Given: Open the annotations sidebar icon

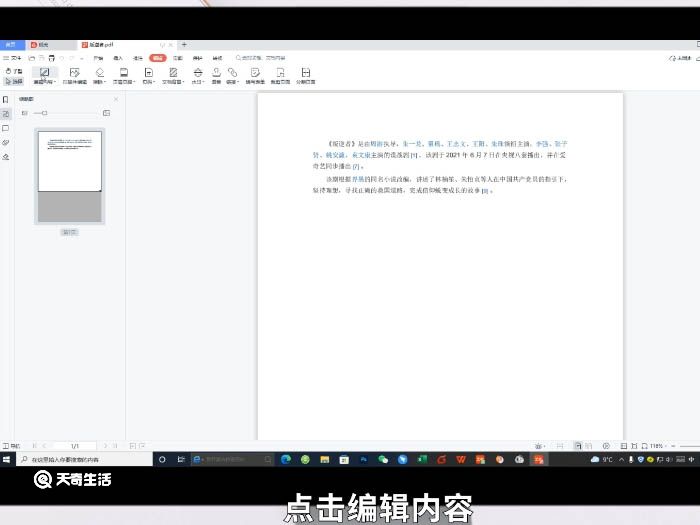Looking at the screenshot, I should (x=6, y=128).
